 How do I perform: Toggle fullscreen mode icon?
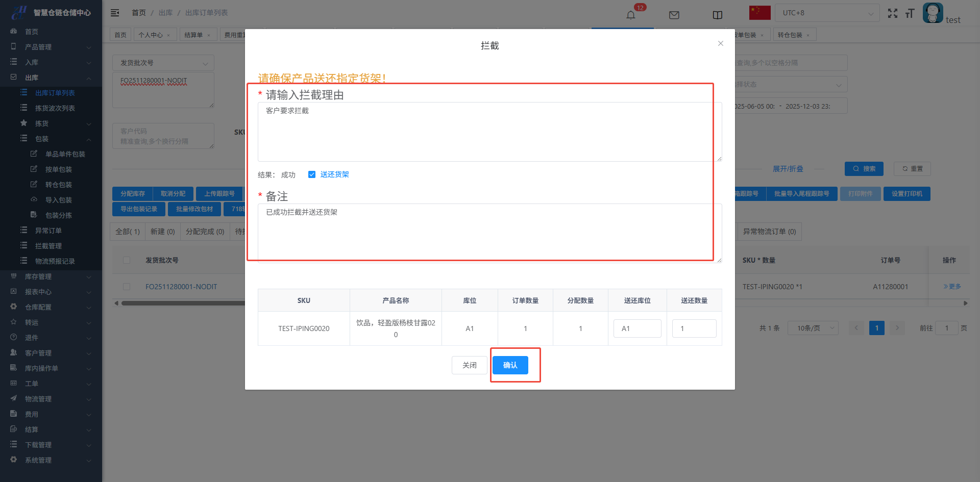[x=892, y=13]
